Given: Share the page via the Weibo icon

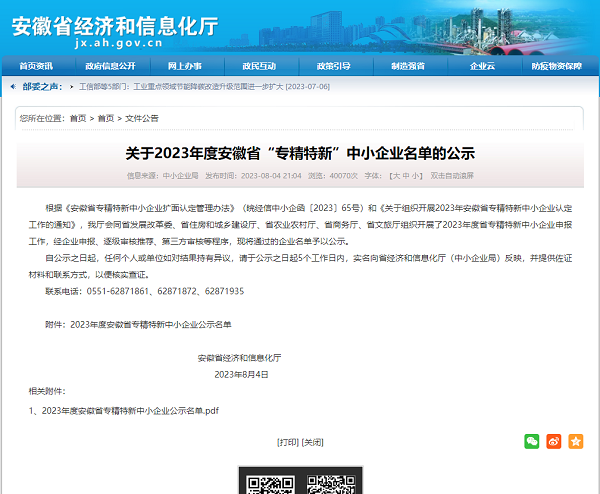Looking at the screenshot, I should (554, 441).
